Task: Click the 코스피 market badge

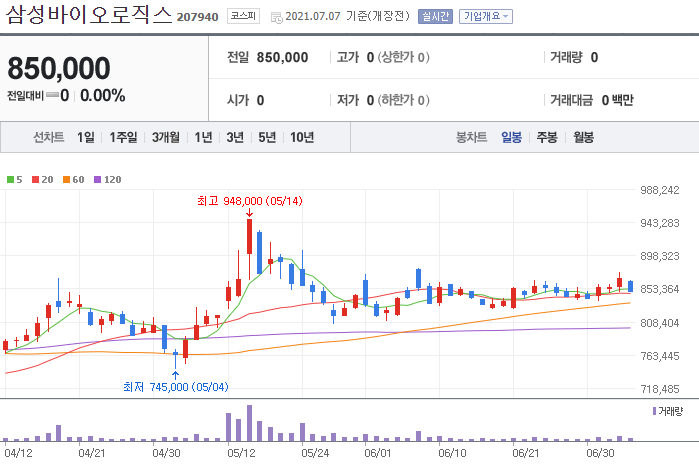Action: tap(243, 16)
